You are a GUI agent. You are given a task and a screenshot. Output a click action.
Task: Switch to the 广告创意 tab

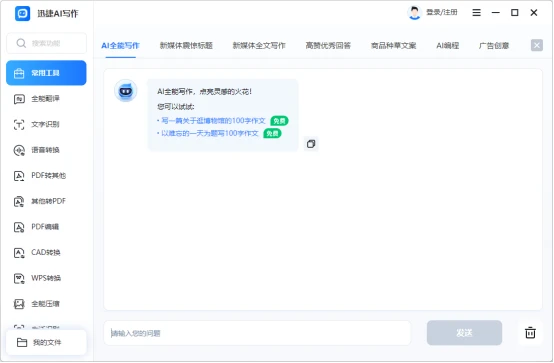494,46
